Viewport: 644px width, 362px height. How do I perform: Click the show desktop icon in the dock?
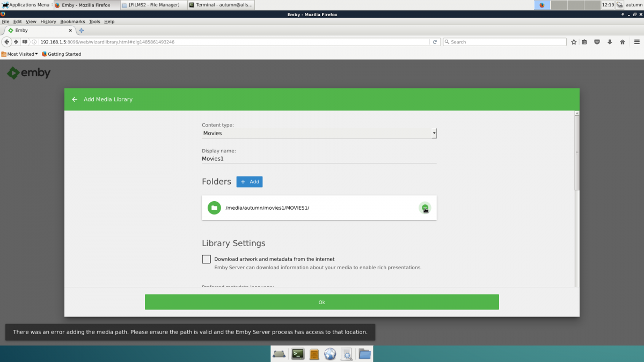tap(280, 354)
